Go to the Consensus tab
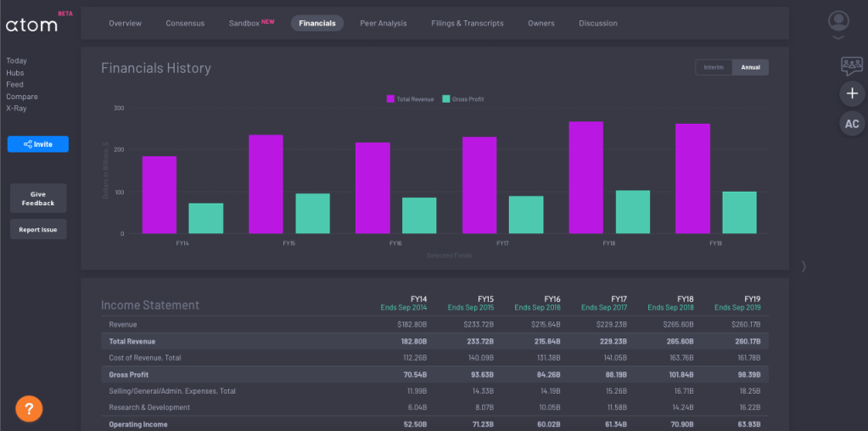The height and width of the screenshot is (431, 868). coord(185,23)
